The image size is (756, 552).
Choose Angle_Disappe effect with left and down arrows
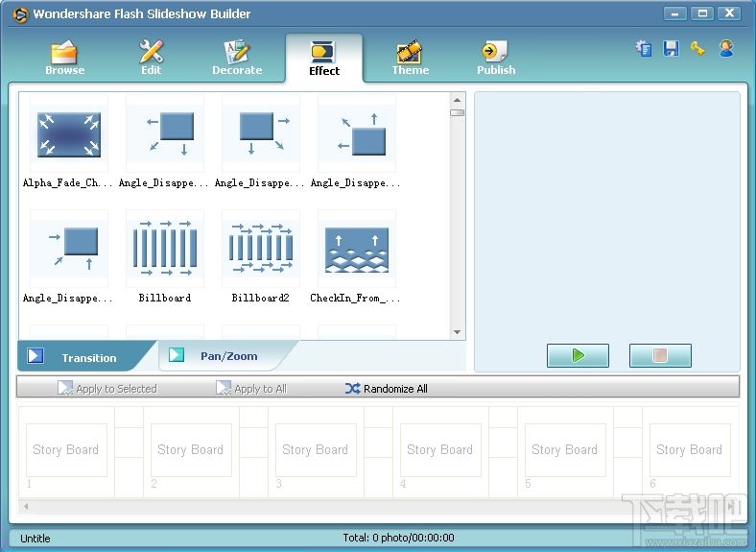click(164, 141)
